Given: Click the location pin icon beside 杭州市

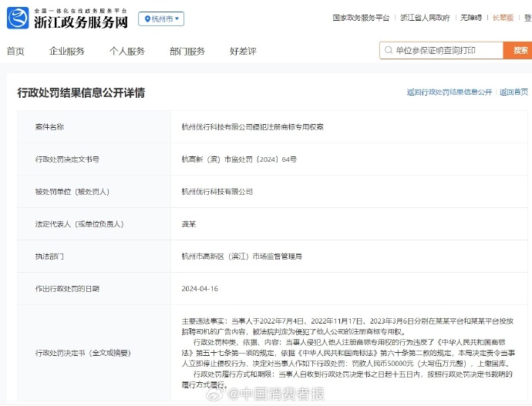Looking at the screenshot, I should [x=148, y=18].
